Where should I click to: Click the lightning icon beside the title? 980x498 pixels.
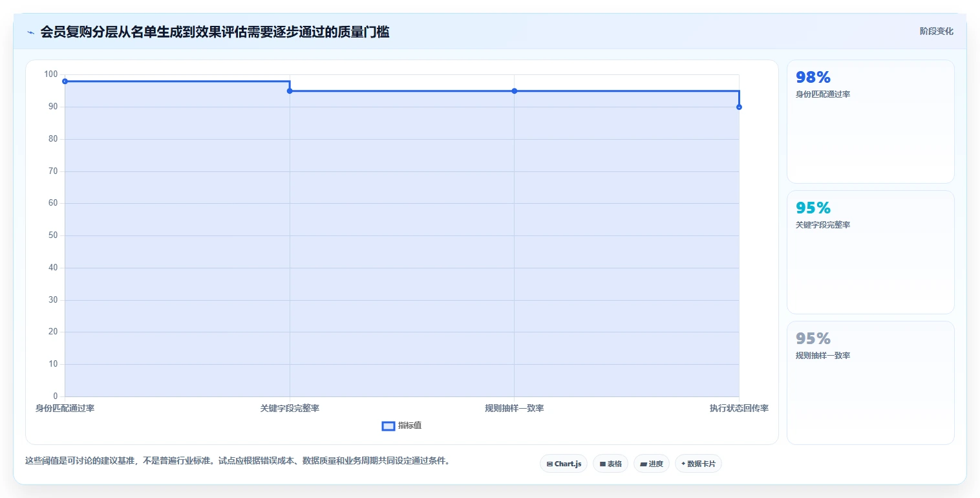point(30,32)
